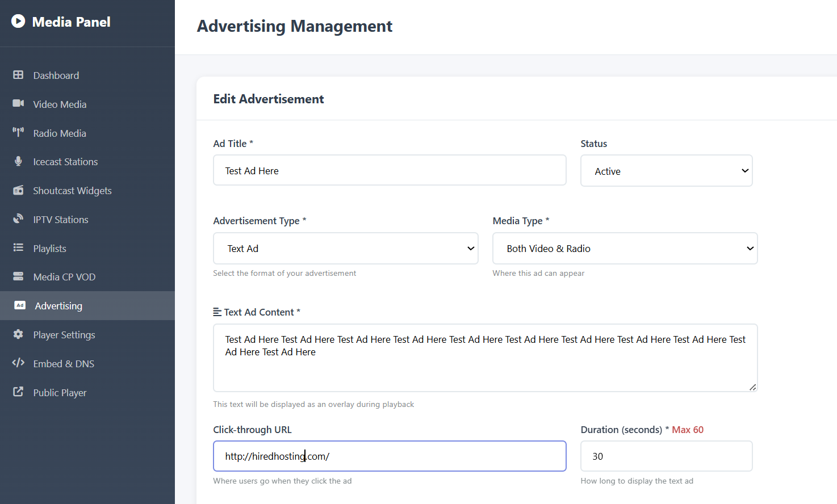
Task: Go to Playlists in the sidebar
Action: pos(49,249)
